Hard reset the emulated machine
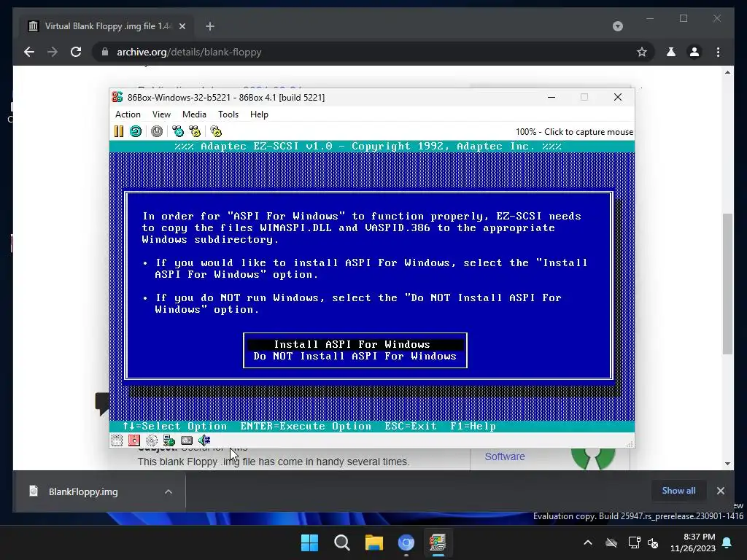 coord(136,131)
